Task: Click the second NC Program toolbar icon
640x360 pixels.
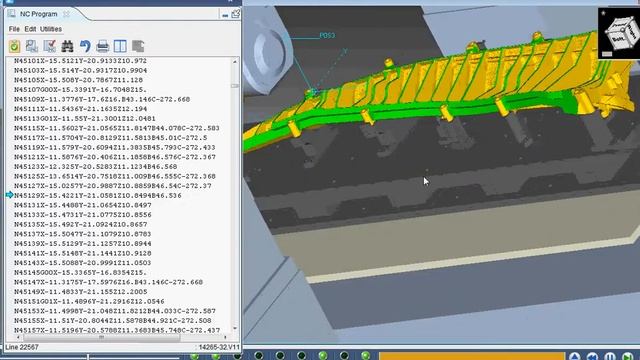Action: [32, 46]
